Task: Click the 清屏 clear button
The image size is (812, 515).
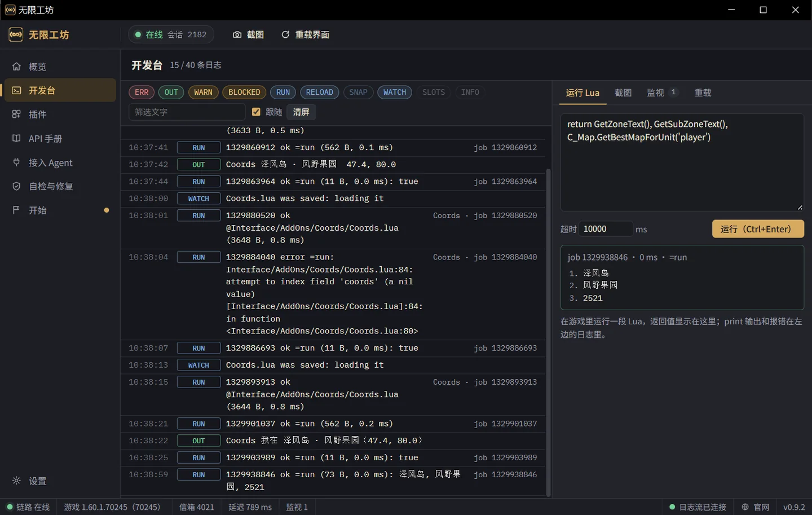Action: coord(301,112)
